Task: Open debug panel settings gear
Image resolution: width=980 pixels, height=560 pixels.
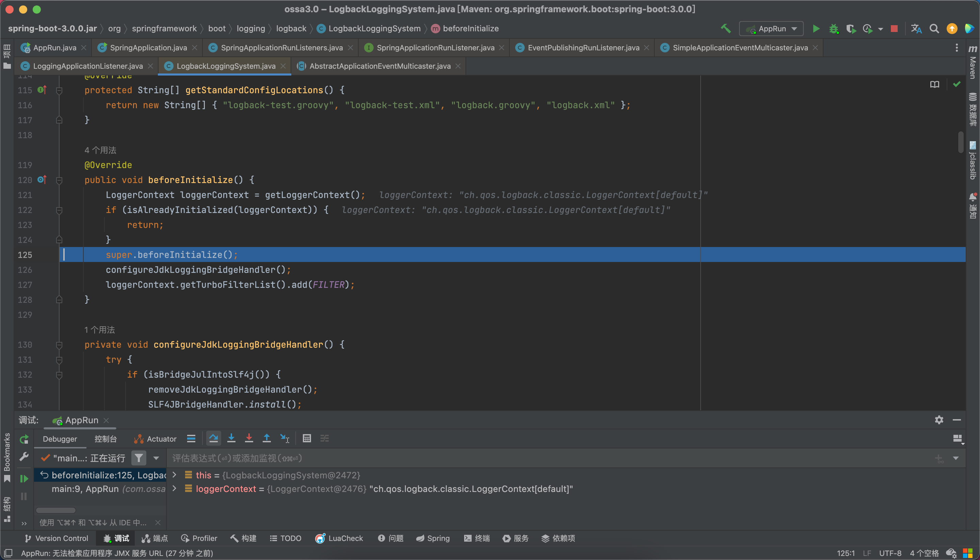Action: pos(939,419)
